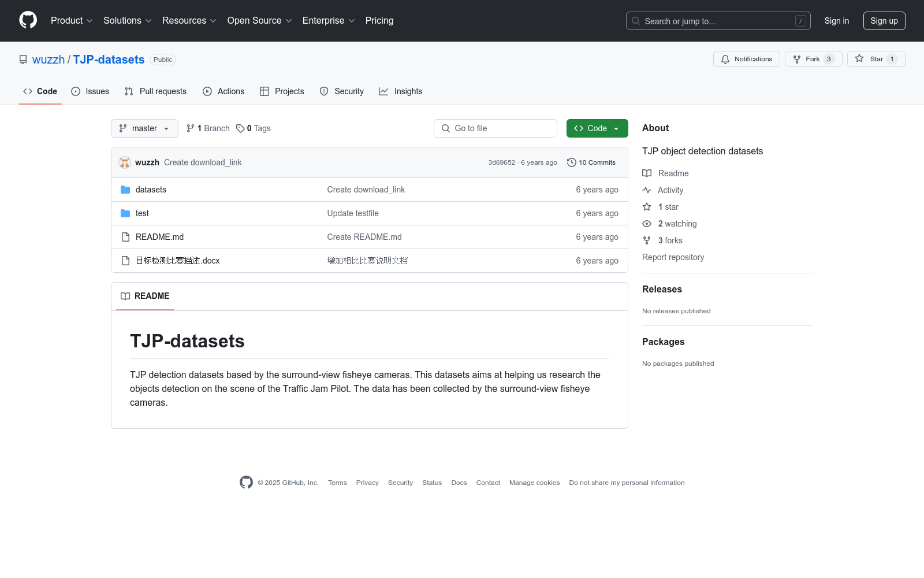
Task: Click the bell icon in Notifications button
Action: tap(725, 59)
